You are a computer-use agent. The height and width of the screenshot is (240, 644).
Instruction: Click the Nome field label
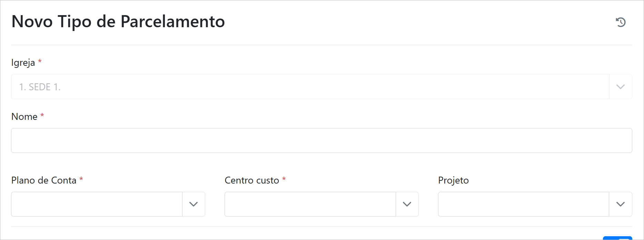[x=24, y=117]
